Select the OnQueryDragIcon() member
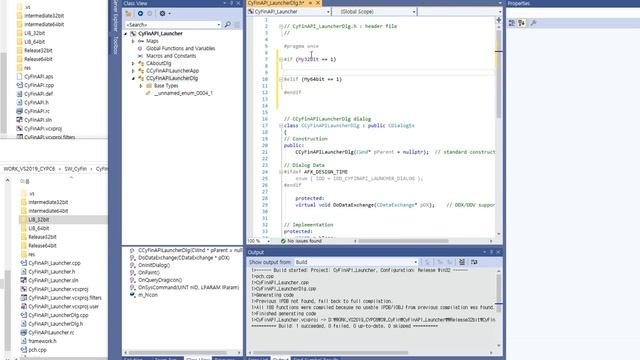The image size is (640, 360). 160,280
